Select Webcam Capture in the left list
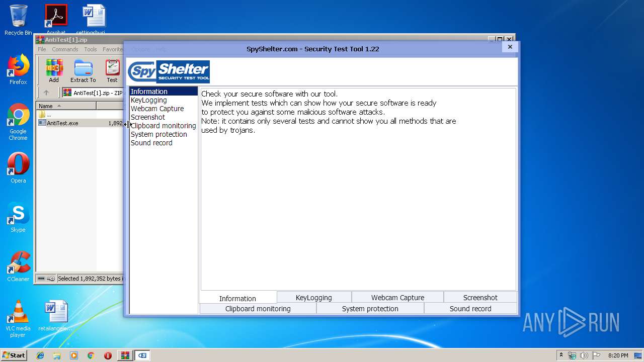The width and height of the screenshot is (644, 362). [x=163, y=109]
